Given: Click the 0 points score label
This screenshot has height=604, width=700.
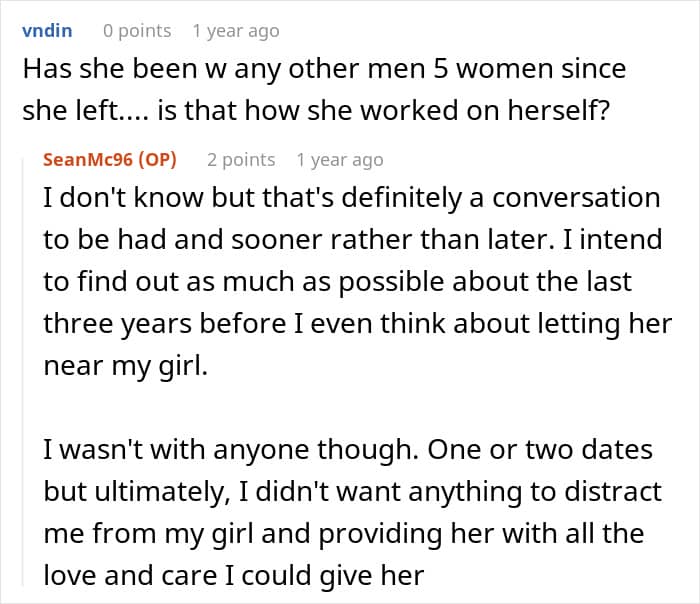Looking at the screenshot, I should coord(137,31).
